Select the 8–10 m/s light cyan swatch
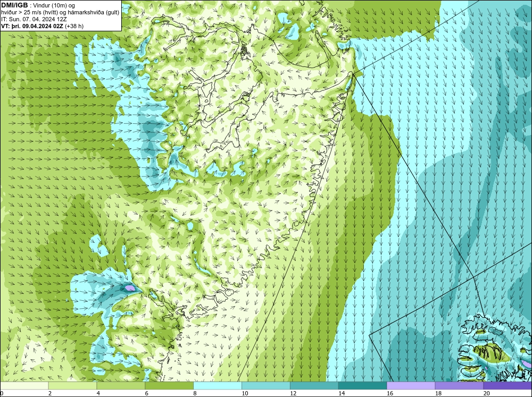Screen dimensions: 532x397 [218, 386]
